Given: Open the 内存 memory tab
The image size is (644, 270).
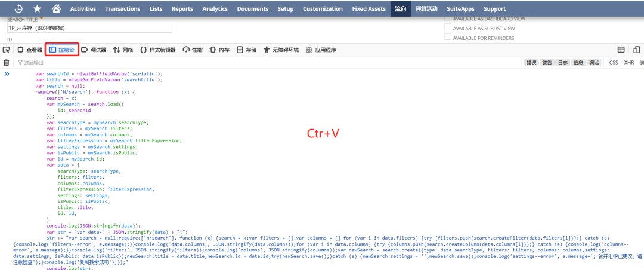Looking at the screenshot, I should 219,50.
